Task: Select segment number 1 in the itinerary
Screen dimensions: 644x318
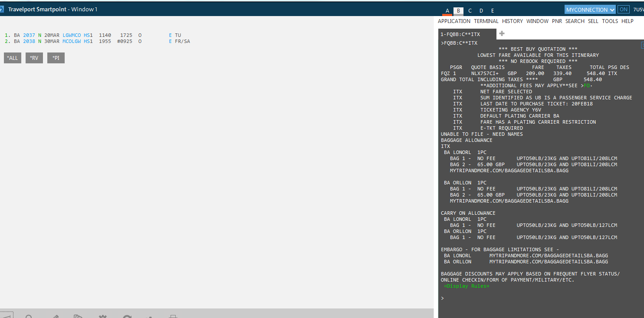Action: 7,35
